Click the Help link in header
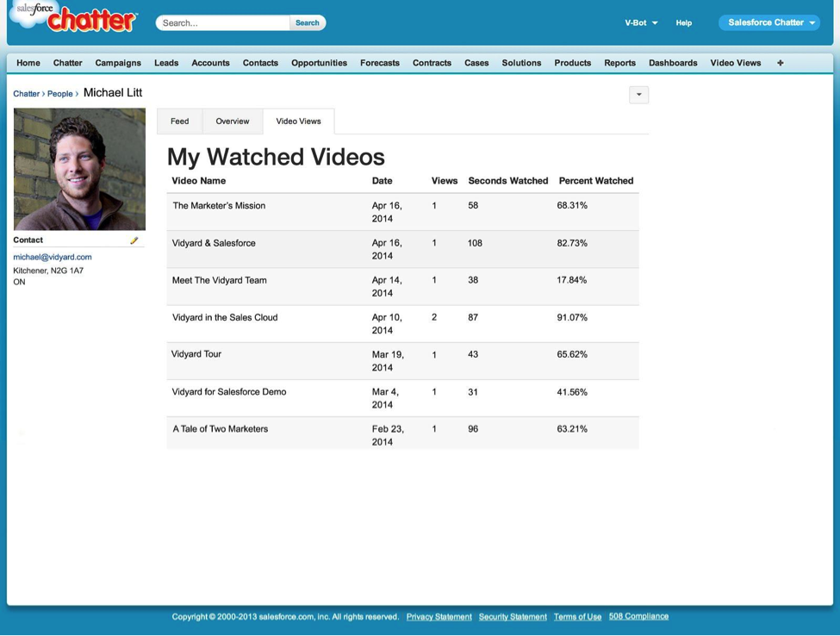The width and height of the screenshot is (840, 636). [683, 23]
